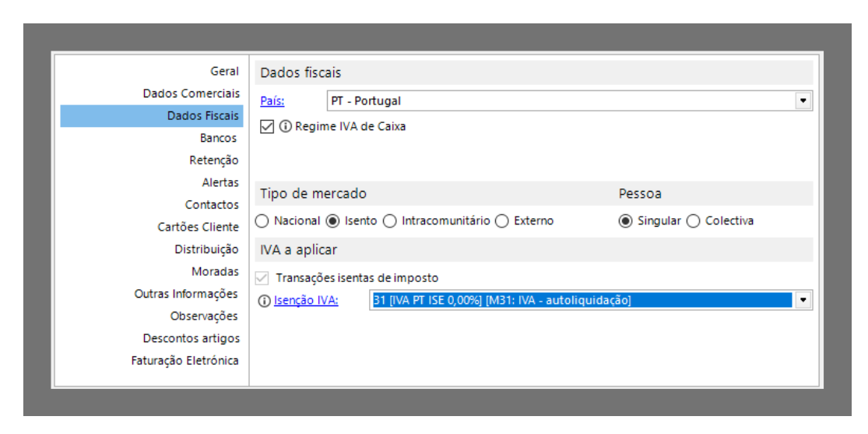Expand the País dropdown arrow
Screen dimensions: 868x434
tap(803, 101)
